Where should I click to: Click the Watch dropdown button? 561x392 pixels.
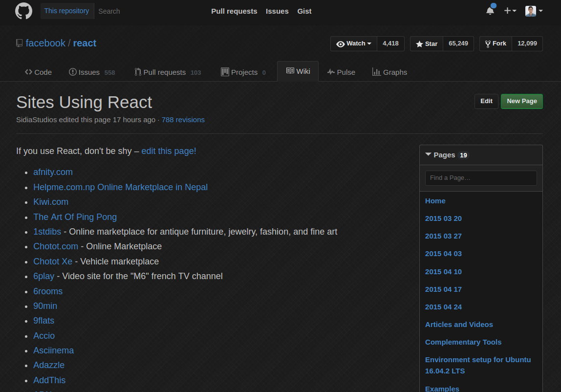[x=353, y=44]
